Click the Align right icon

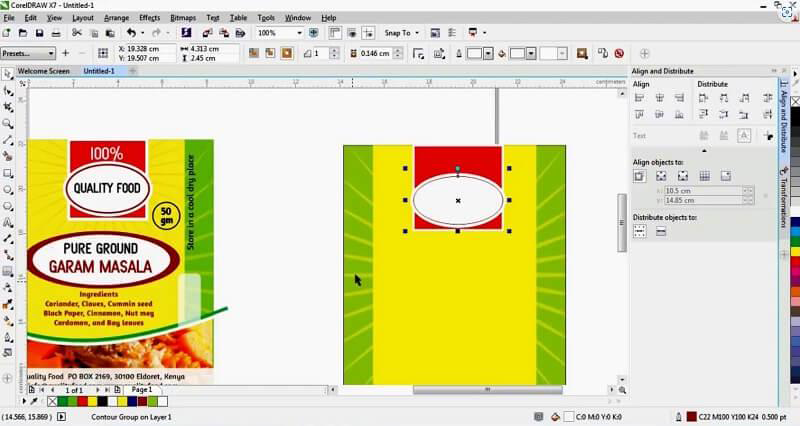[682, 97]
